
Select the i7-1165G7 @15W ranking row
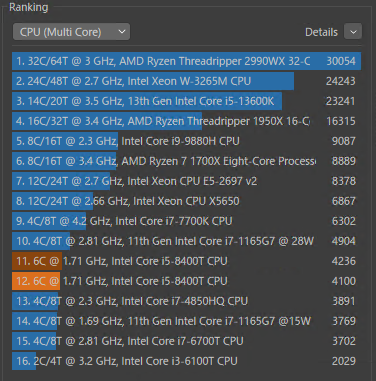click(x=186, y=321)
